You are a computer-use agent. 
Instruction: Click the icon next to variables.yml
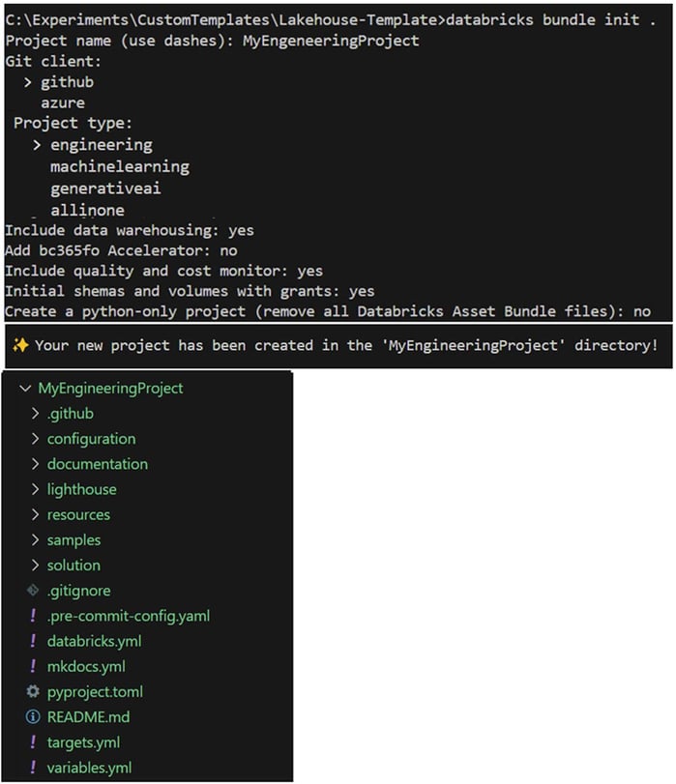click(x=32, y=768)
